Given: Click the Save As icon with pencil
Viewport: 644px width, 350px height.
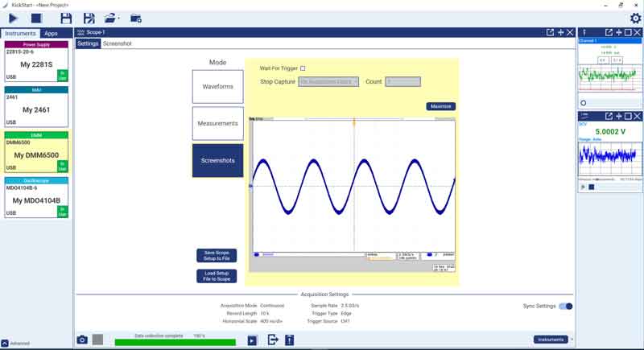Looking at the screenshot, I should (x=89, y=18).
